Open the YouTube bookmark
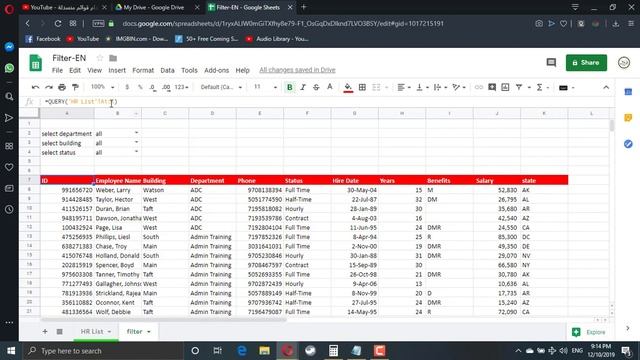 [x=83, y=39]
